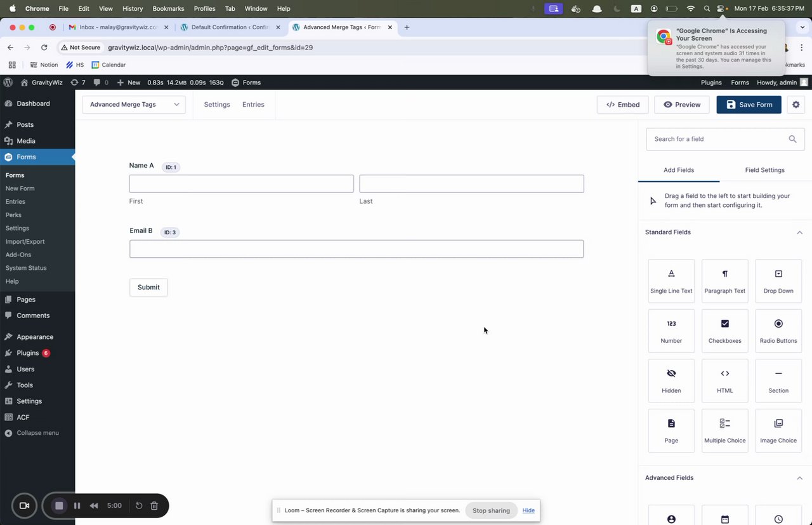Click the Email B input field

tap(357, 249)
